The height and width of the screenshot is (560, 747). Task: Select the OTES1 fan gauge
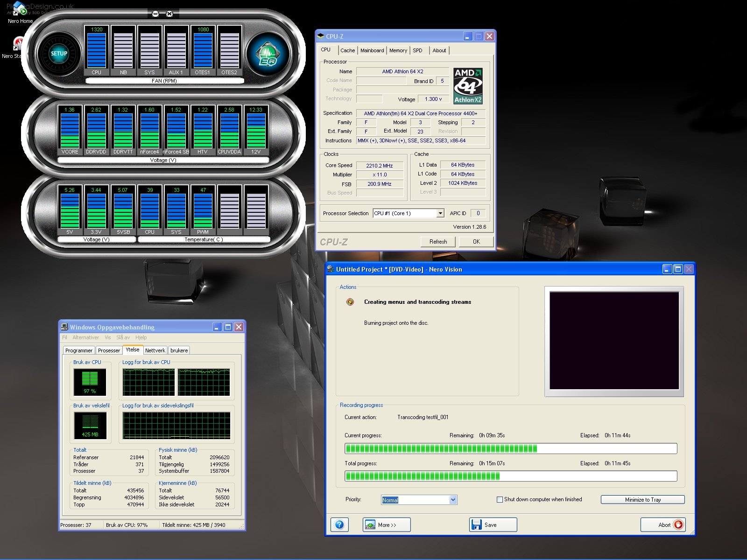coord(203,50)
